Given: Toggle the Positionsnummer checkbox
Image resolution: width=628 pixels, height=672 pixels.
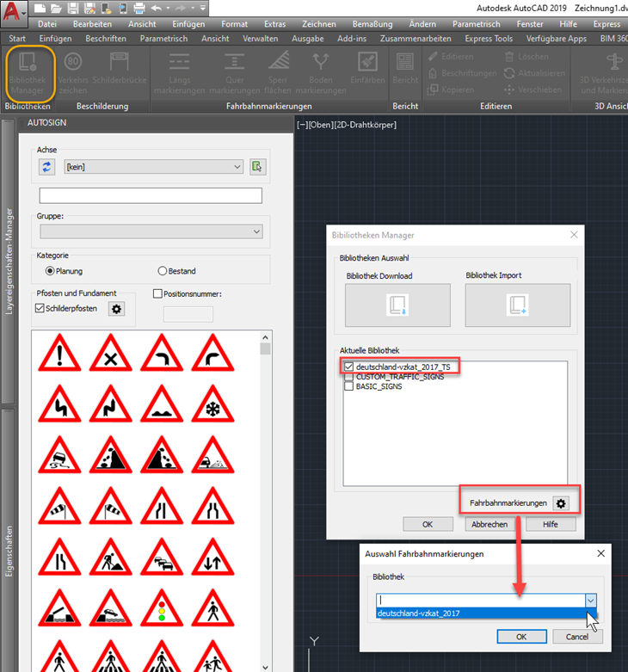Looking at the screenshot, I should click(157, 293).
